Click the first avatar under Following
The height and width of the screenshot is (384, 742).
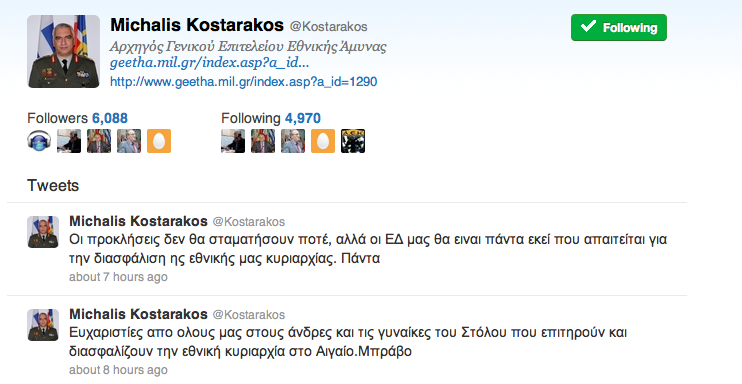click(x=233, y=141)
